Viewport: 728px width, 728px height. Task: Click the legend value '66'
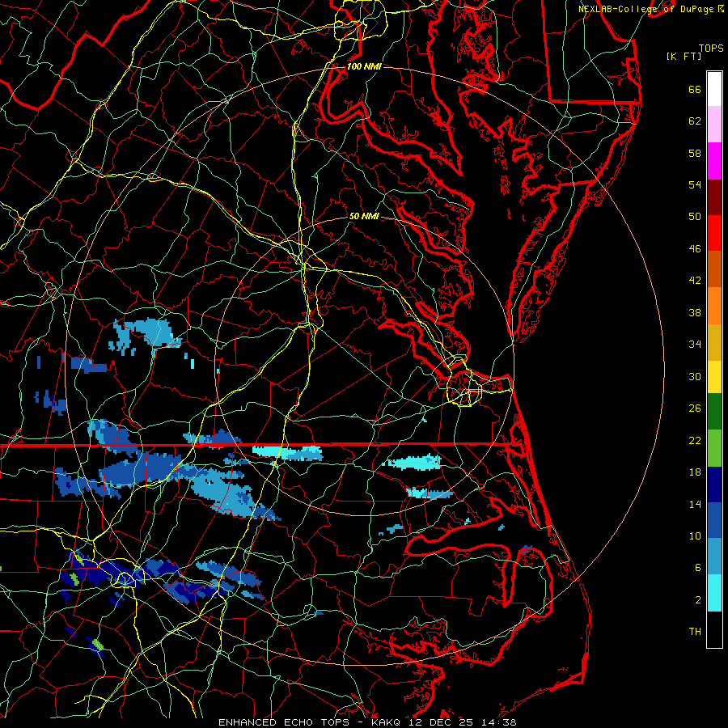(695, 90)
